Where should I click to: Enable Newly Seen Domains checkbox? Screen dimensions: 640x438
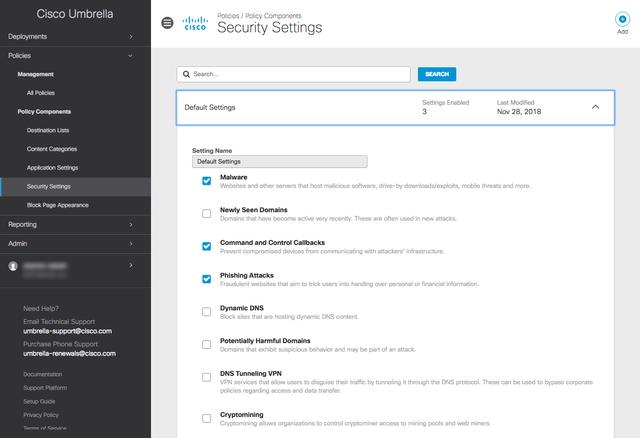pos(207,213)
